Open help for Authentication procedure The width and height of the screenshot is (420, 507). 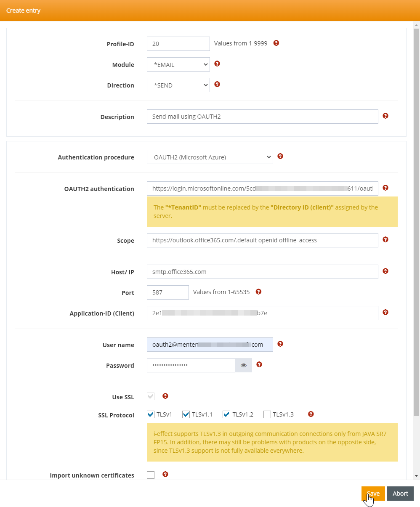[x=280, y=156]
